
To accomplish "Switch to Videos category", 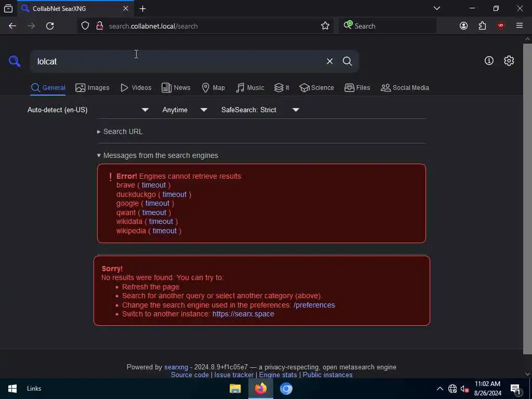I will 136,87.
